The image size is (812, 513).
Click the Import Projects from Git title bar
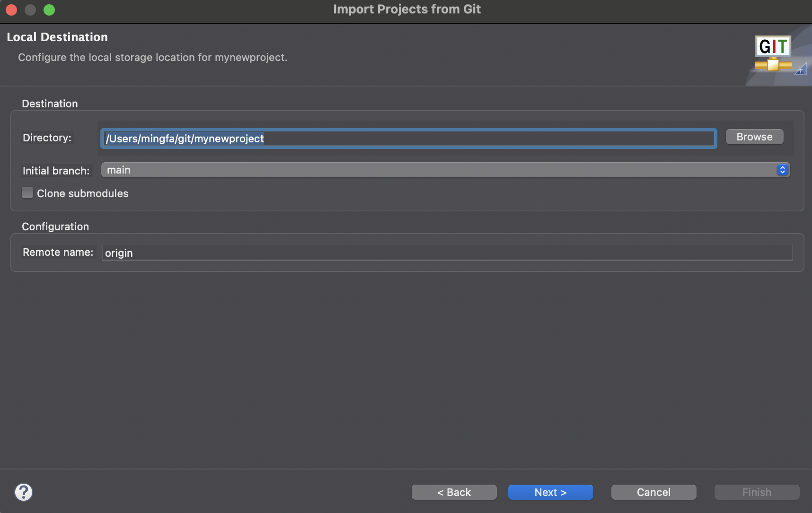point(406,9)
